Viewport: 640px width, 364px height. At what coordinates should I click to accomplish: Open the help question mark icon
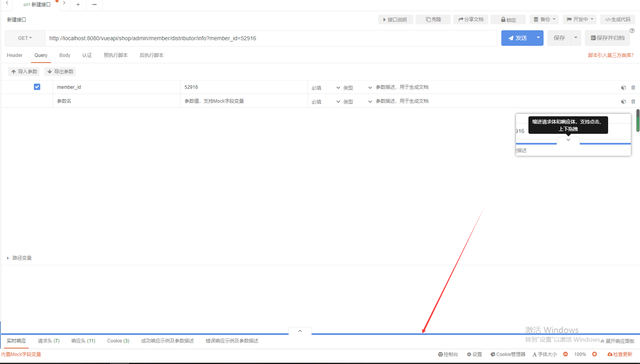(x=632, y=31)
